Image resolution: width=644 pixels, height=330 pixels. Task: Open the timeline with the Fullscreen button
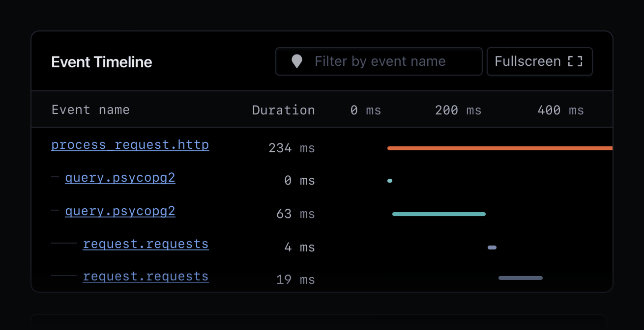click(539, 61)
